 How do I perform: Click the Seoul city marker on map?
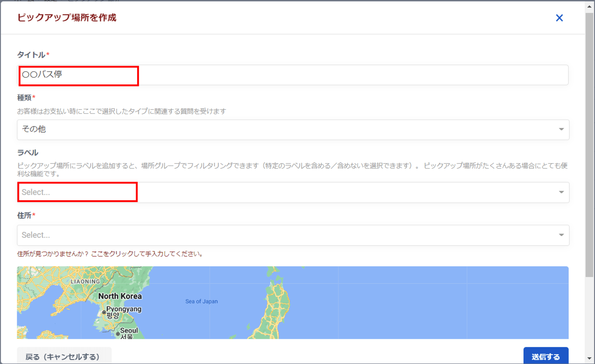(118, 334)
